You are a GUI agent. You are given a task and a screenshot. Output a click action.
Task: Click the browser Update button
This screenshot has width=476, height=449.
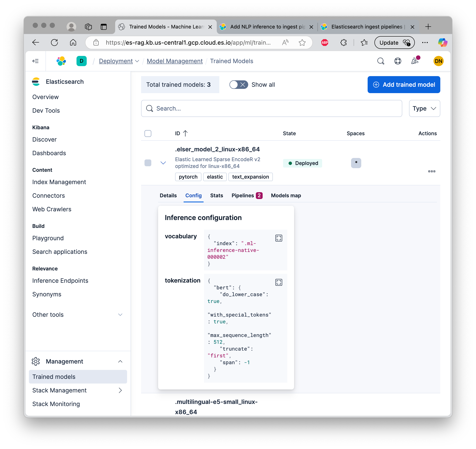coord(394,43)
